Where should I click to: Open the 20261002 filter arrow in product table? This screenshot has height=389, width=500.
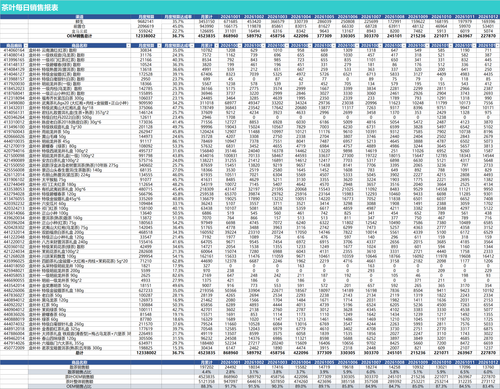263,45
